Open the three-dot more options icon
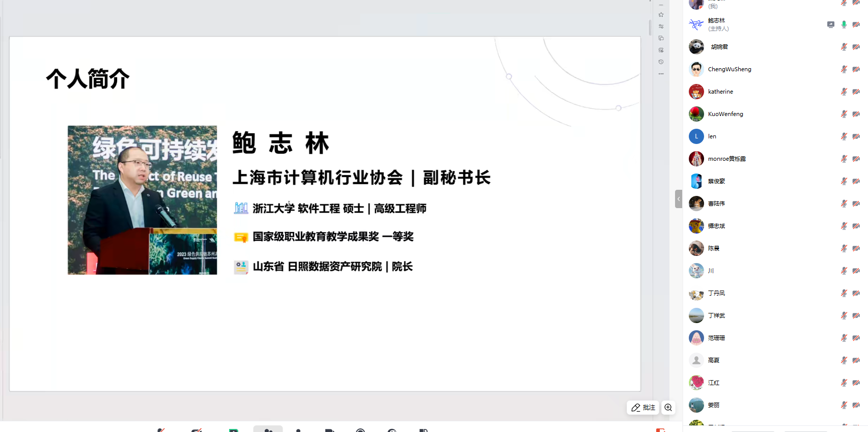 coord(661,74)
